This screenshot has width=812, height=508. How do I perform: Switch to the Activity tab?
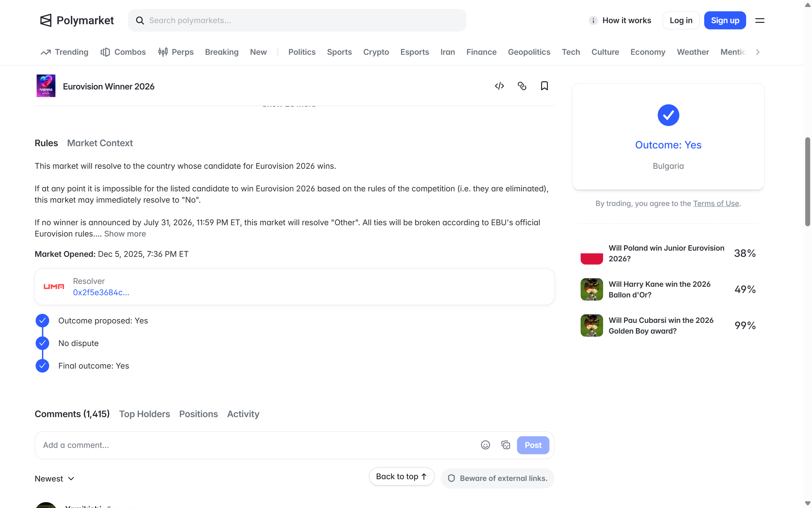243,414
